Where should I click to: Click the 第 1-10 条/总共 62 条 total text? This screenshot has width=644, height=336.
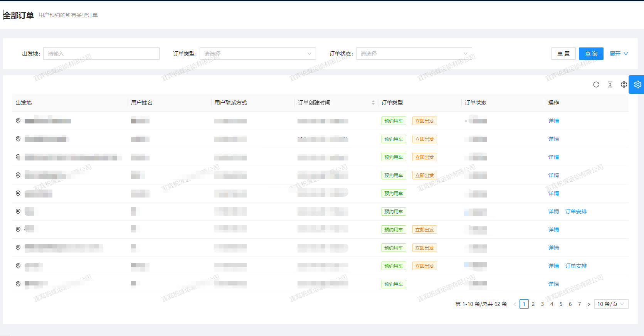(x=481, y=304)
